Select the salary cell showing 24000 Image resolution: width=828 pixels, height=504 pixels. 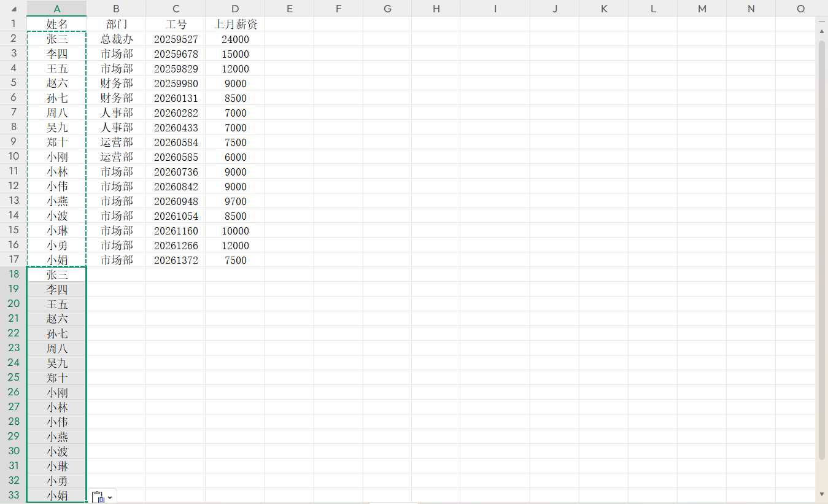coord(235,39)
